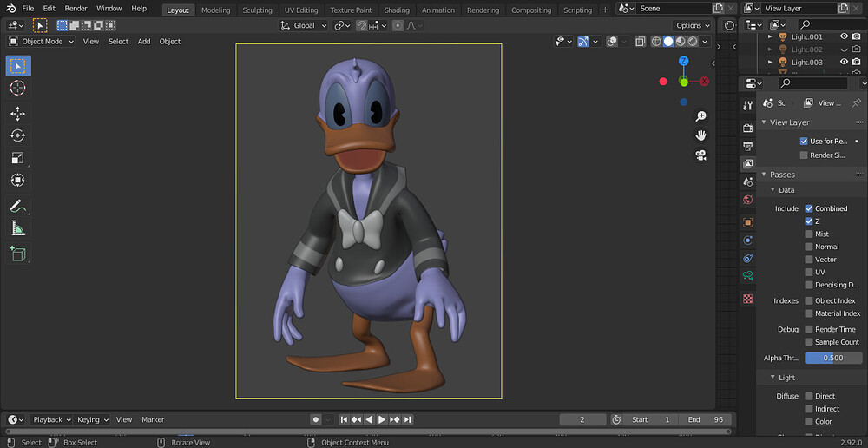Open the Output properties tab
Image resolution: width=868 pixels, height=448 pixels.
click(748, 146)
